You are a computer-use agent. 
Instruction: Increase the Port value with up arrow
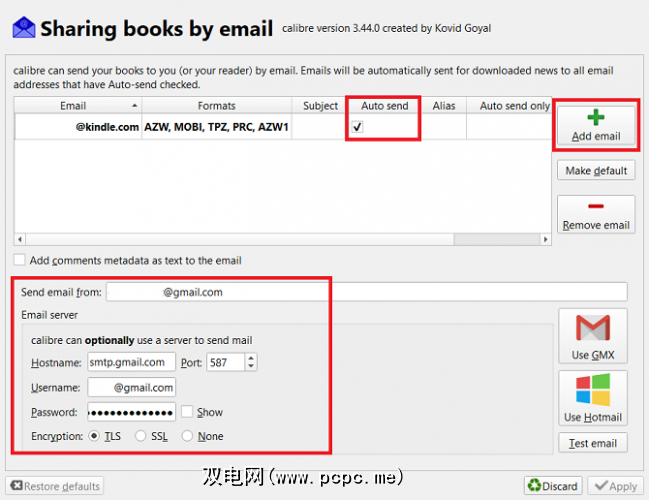[x=251, y=358]
